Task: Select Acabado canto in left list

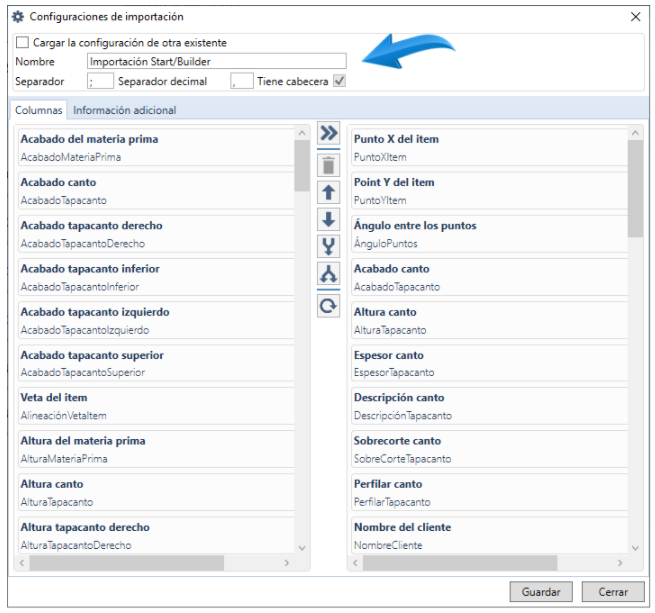Action: coord(156,191)
